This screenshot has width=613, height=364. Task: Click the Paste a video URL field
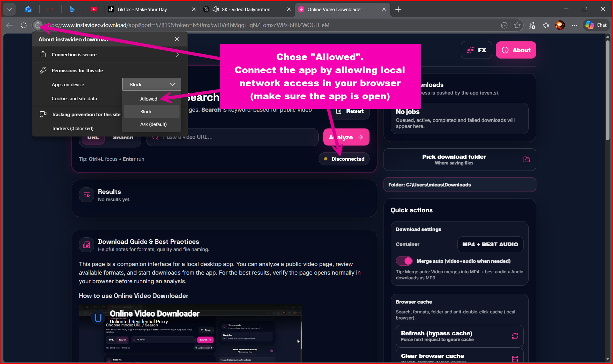[232, 137]
